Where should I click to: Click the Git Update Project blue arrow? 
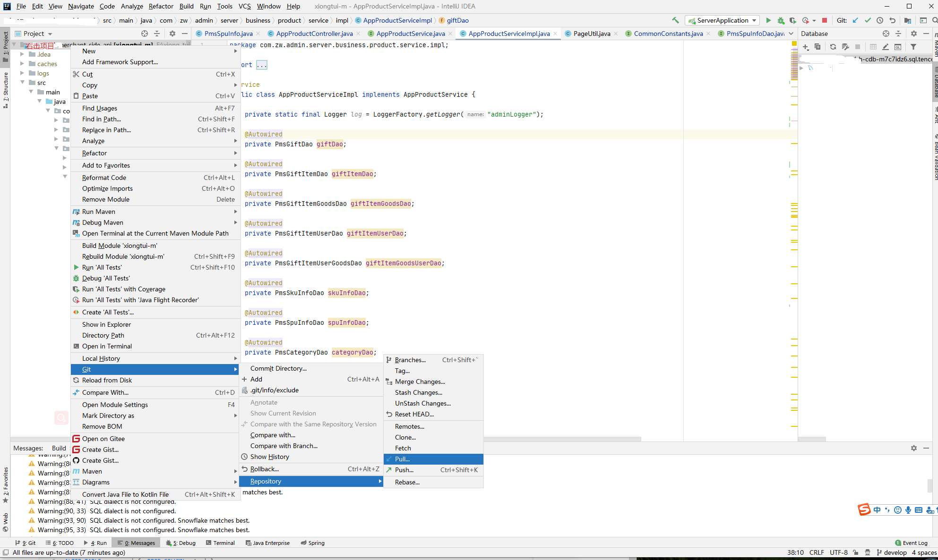coord(855,20)
